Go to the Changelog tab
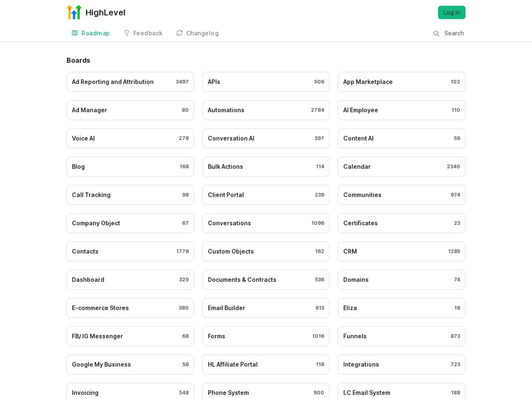 point(197,33)
